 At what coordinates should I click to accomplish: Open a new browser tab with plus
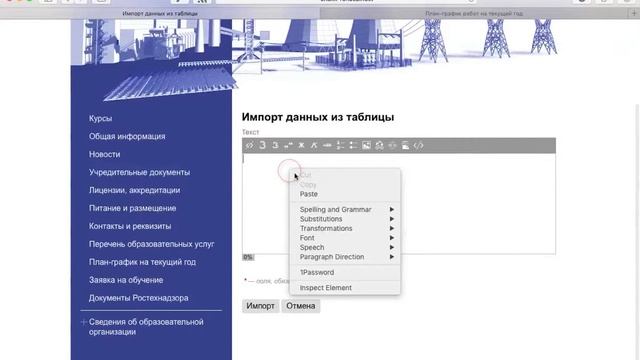(x=634, y=13)
